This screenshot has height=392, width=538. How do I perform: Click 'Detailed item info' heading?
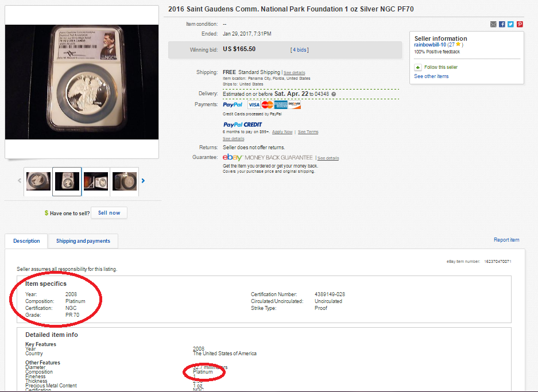point(52,335)
